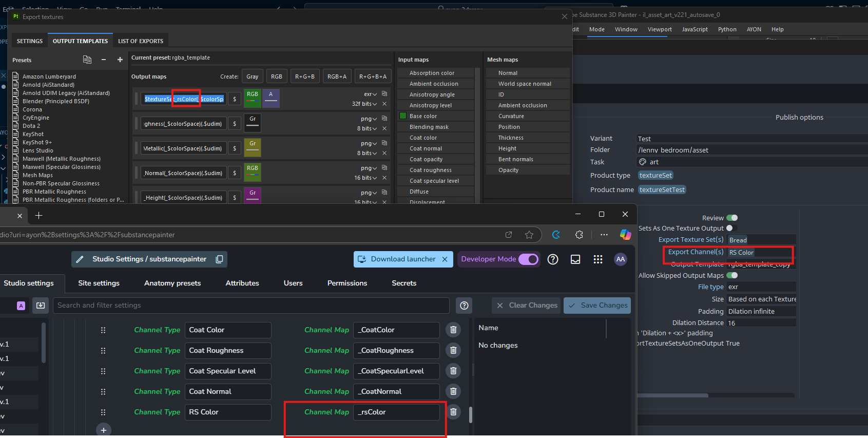Open the png format dropdown for Metallic map
Viewport: 868px width, 438px height.
(x=369, y=143)
